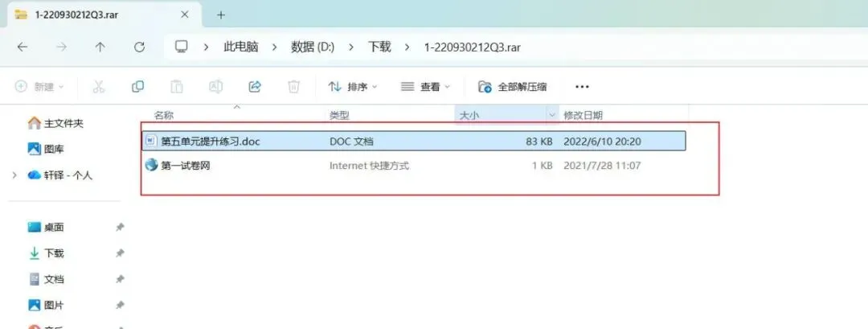Select the 第一试卷网 shortcut file
Viewport: 868px width, 329px height.
[x=414, y=165]
